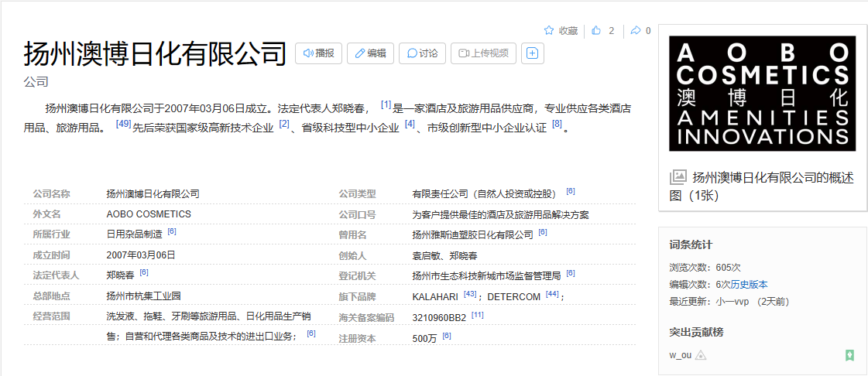Click the page title 扬州澳博日化有限公司
868x376 pixels.
155,53
